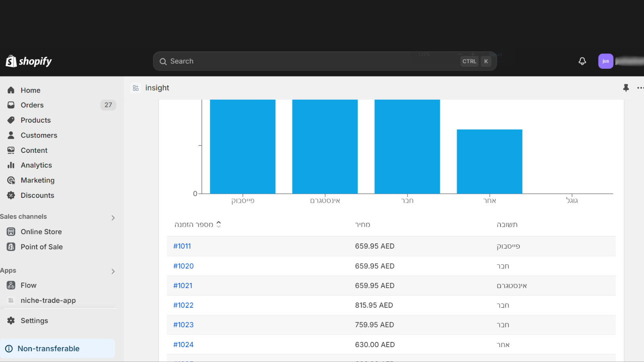Click the Point of Sale icon

(x=11, y=247)
